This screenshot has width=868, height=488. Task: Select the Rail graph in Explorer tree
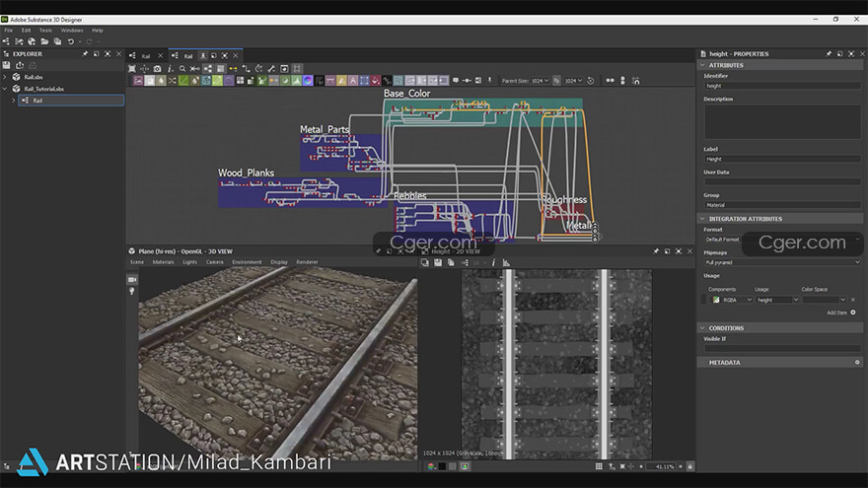coord(37,101)
